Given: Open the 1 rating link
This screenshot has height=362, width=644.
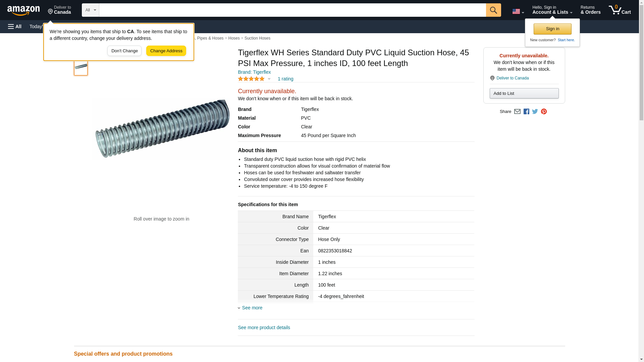Looking at the screenshot, I should (x=285, y=79).
